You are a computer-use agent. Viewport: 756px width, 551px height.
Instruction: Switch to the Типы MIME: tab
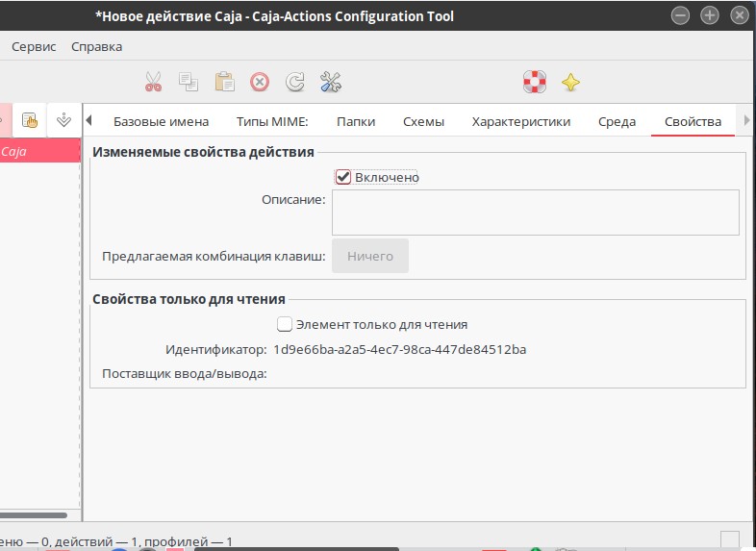tap(272, 121)
